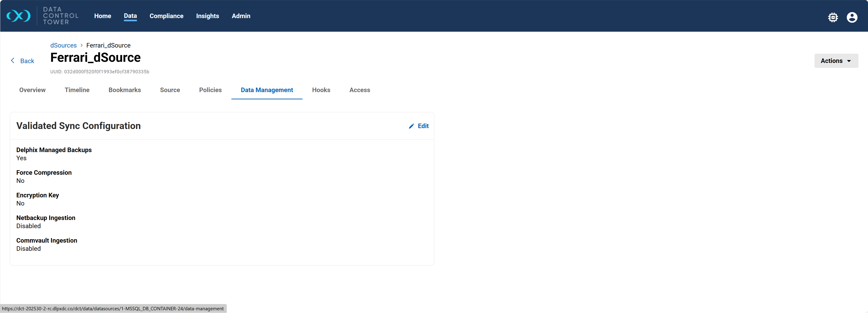868x313 pixels.
Task: Open the Bookmarks tab
Action: click(125, 90)
